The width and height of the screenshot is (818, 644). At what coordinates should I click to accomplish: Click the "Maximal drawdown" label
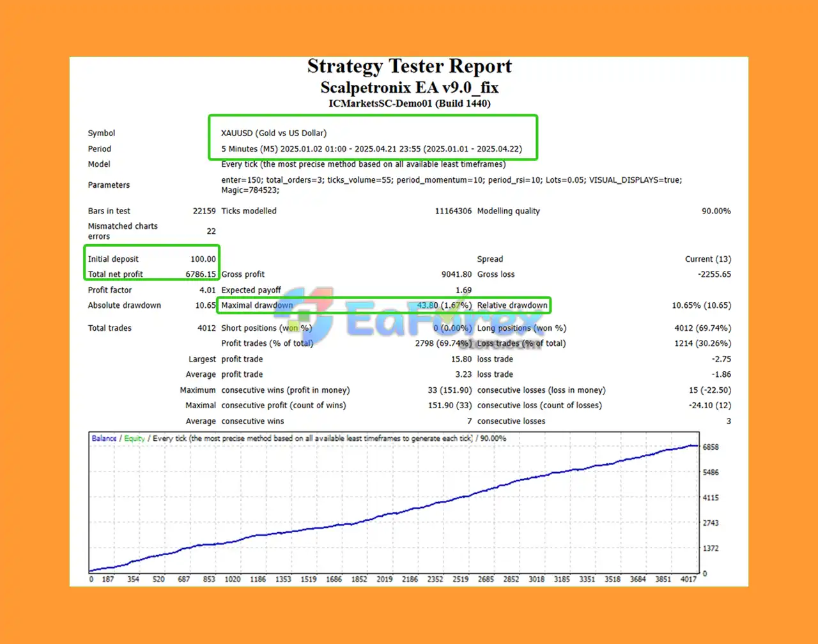click(257, 305)
